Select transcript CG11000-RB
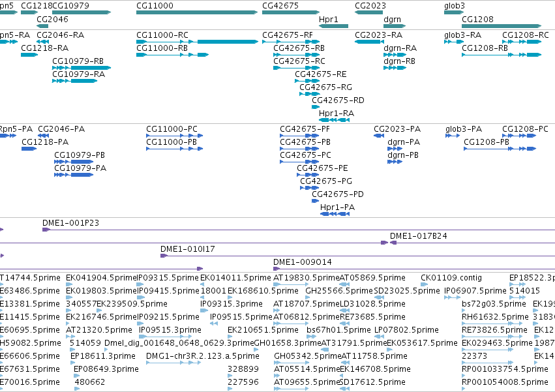555x392 pixels. click(x=162, y=48)
